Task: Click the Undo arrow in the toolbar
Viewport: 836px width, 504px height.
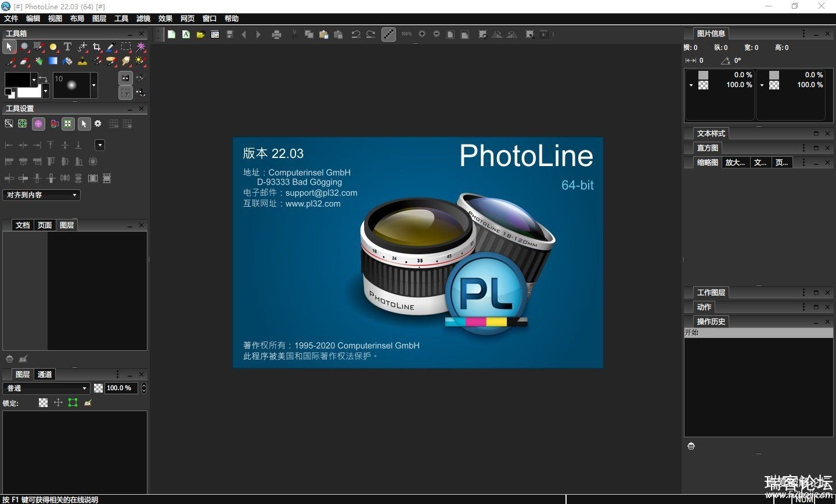Action: [356, 34]
